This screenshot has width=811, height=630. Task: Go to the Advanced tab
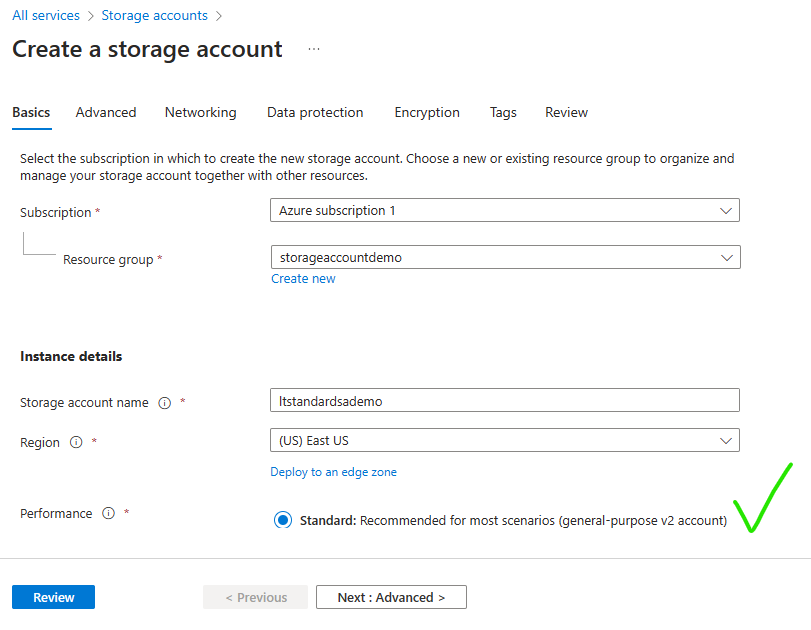pyautogui.click(x=106, y=113)
